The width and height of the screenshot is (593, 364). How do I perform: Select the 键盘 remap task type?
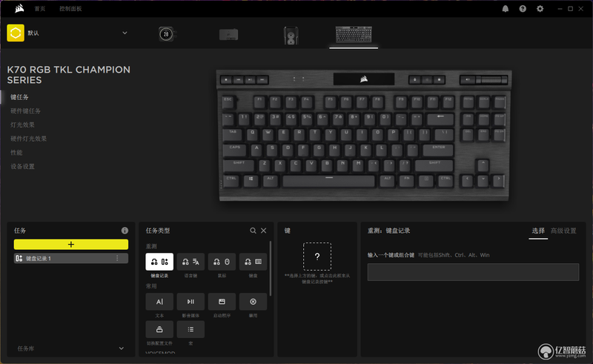tap(253, 262)
